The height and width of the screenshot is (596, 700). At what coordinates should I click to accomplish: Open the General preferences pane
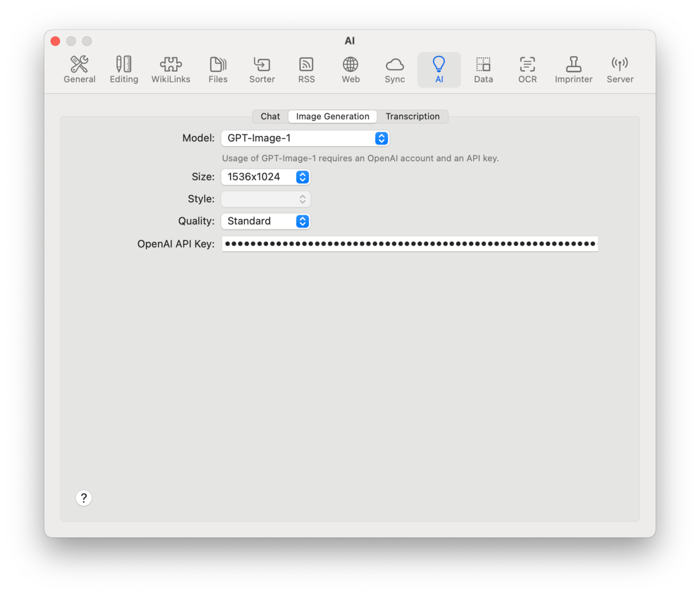(79, 69)
